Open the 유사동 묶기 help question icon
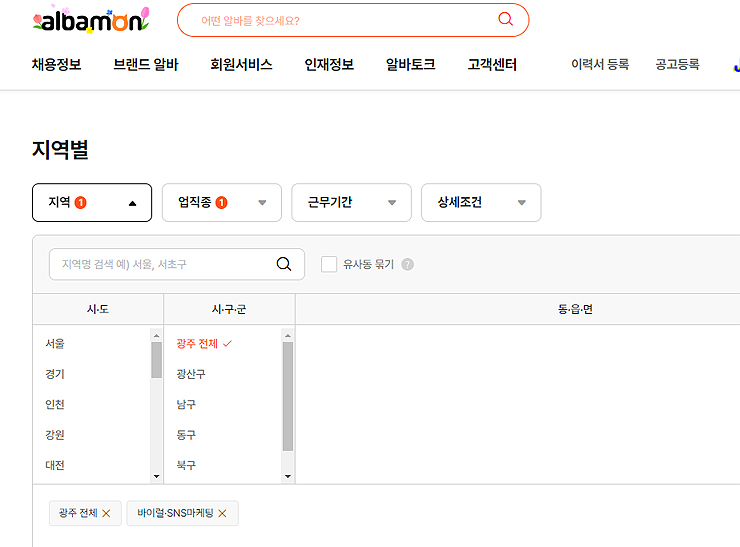 pos(407,264)
